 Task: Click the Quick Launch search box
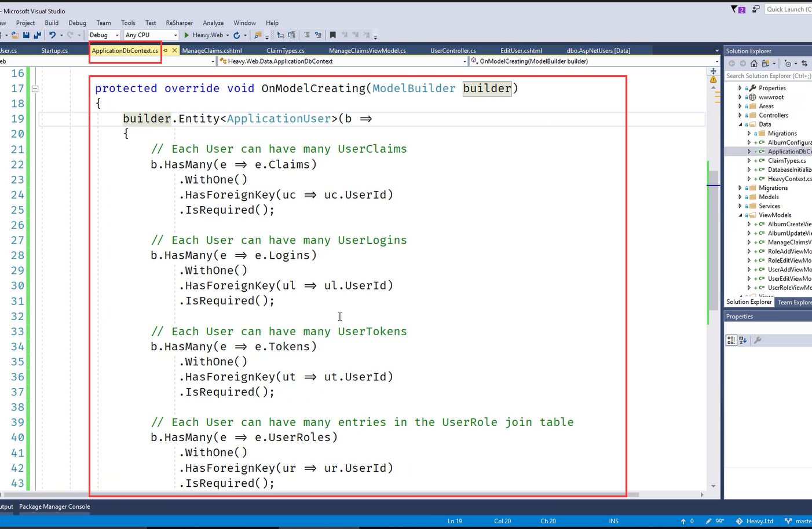click(788, 9)
